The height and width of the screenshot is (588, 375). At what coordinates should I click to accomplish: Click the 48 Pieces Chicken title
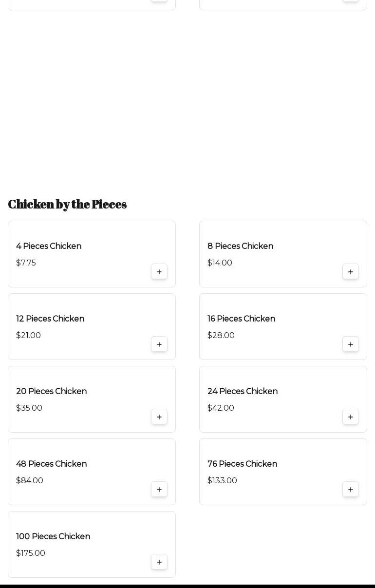click(51, 464)
